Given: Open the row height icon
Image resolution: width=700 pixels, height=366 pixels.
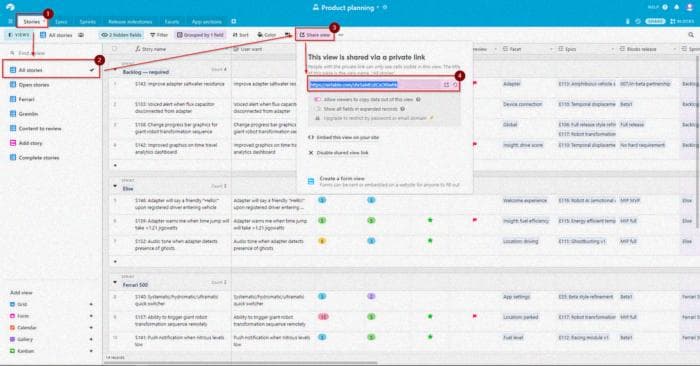Looking at the screenshot, I should click(x=288, y=35).
